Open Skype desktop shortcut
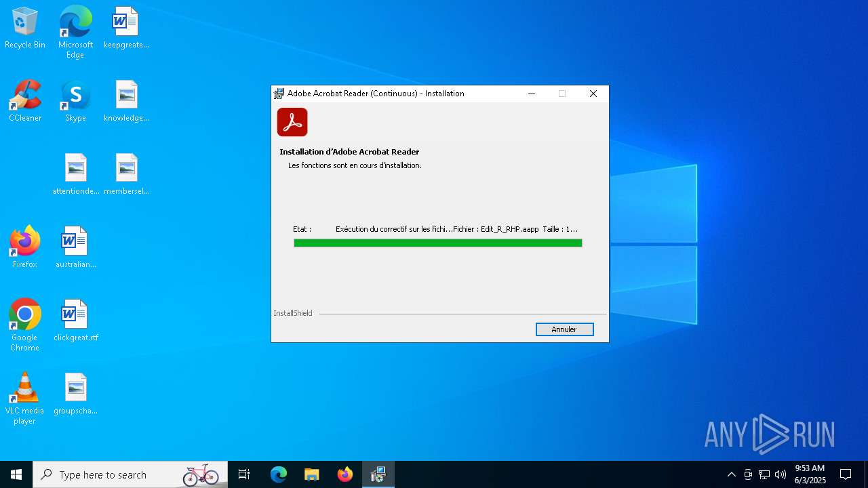Image resolution: width=868 pixels, height=488 pixels. pos(75,102)
